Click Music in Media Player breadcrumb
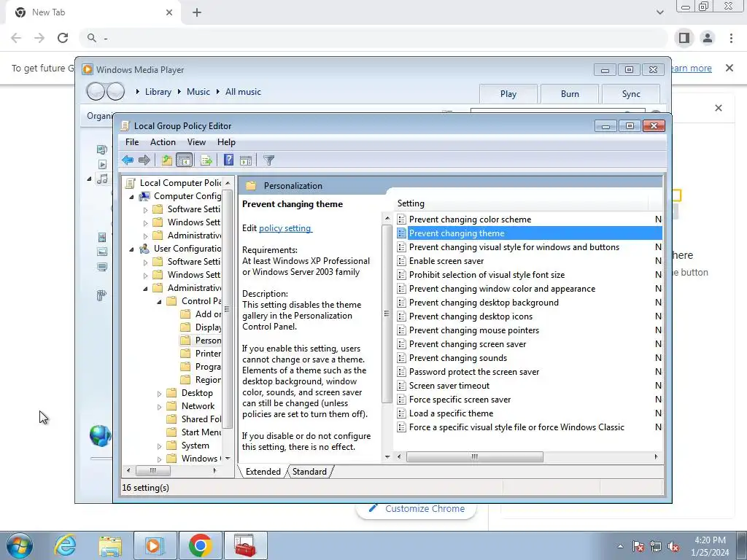The image size is (747, 560). click(x=198, y=92)
